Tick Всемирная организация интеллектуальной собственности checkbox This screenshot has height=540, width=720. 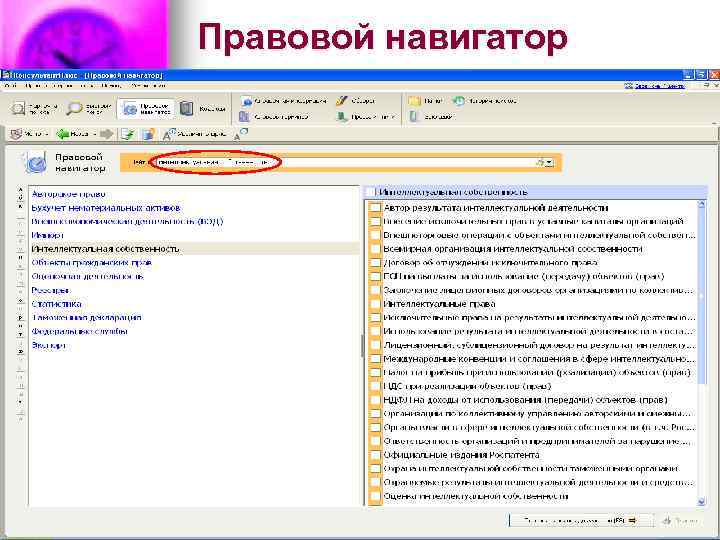click(x=375, y=249)
